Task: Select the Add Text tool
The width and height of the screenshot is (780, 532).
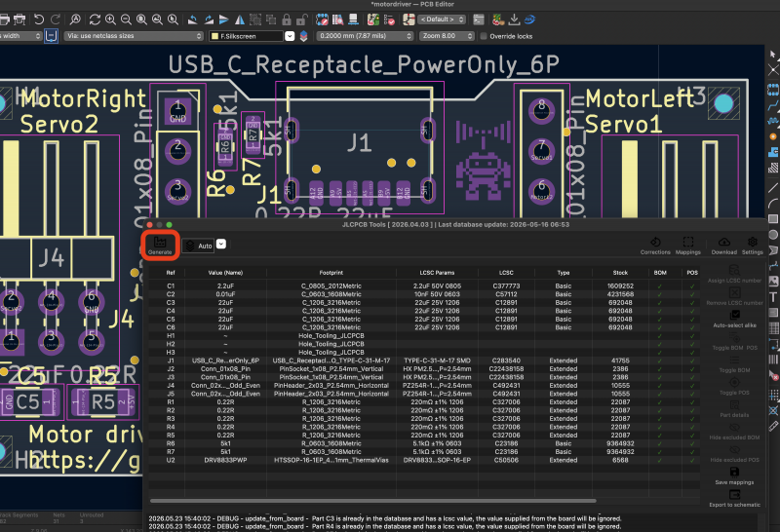Action: coord(773,297)
